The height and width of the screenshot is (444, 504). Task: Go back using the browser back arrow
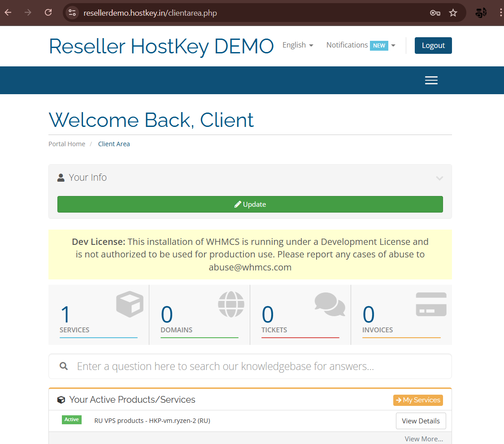pyautogui.click(x=8, y=13)
